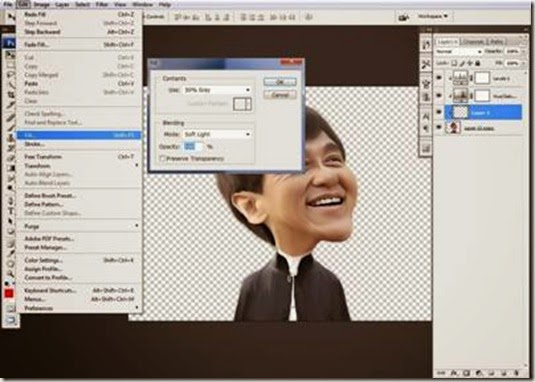The width and height of the screenshot is (535, 382).
Task: Choose Fill... in the Edit menu
Action: 79,135
